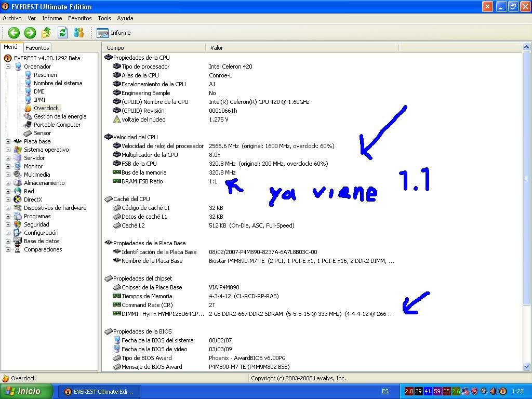Expand the DirectX tree node
The width and height of the screenshot is (532, 399).
point(8,200)
